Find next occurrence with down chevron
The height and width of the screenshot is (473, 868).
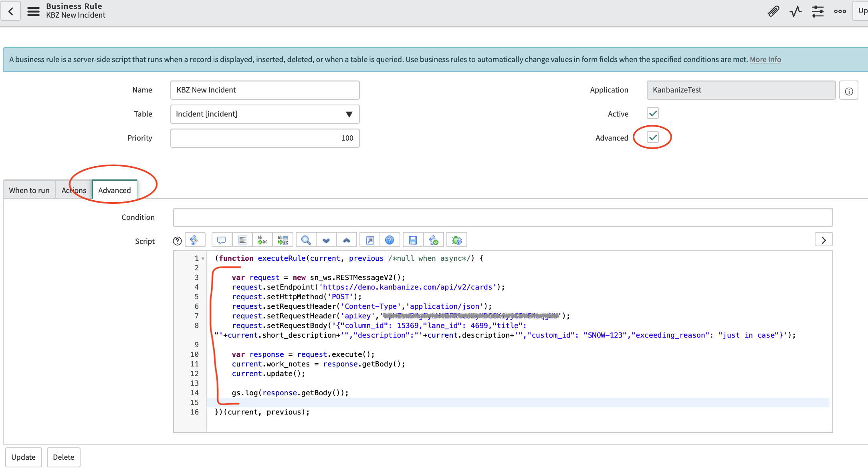(326, 240)
